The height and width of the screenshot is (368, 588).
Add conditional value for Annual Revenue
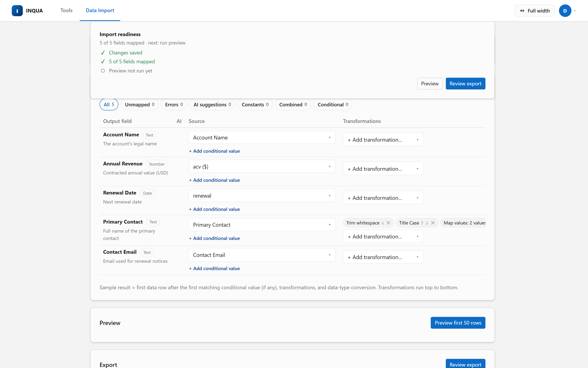(x=214, y=180)
